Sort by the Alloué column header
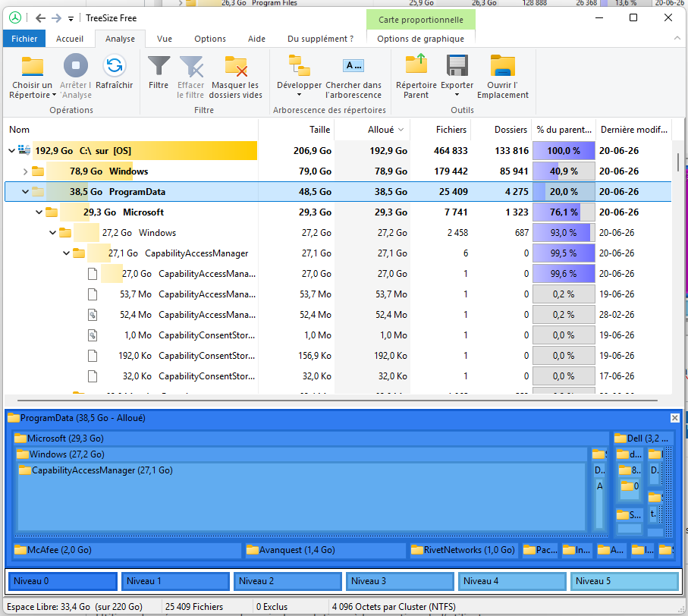This screenshot has width=688, height=616. click(373, 130)
